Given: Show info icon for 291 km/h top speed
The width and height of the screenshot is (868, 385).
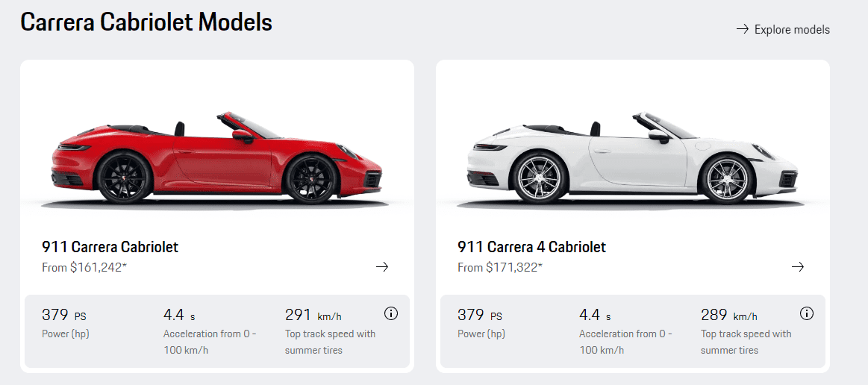Looking at the screenshot, I should (390, 313).
